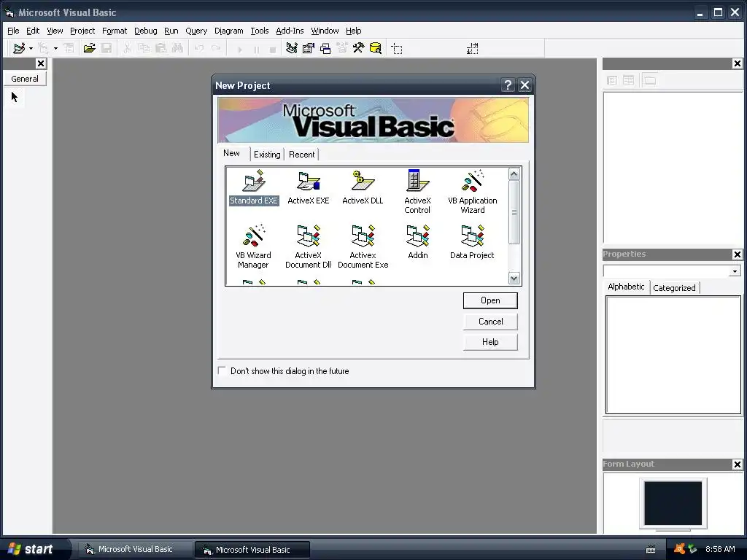
Task: Click the View Object icon in Project panel
Action: (629, 80)
